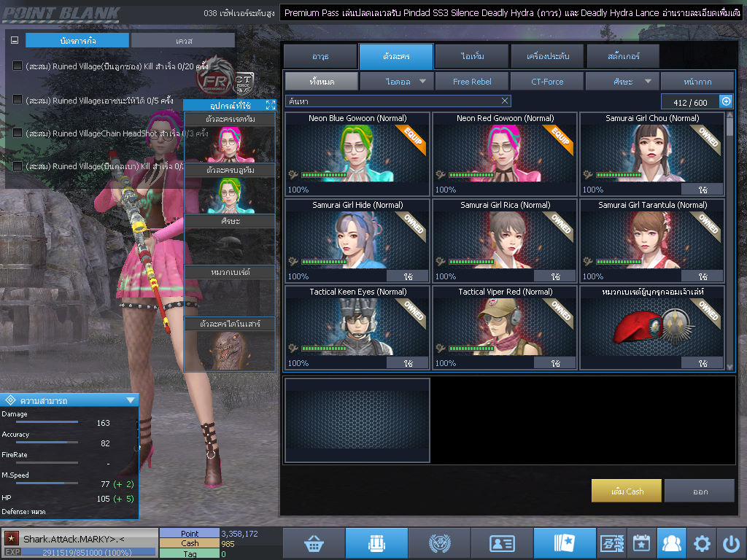Click the Point value 3,358,172

(x=239, y=533)
